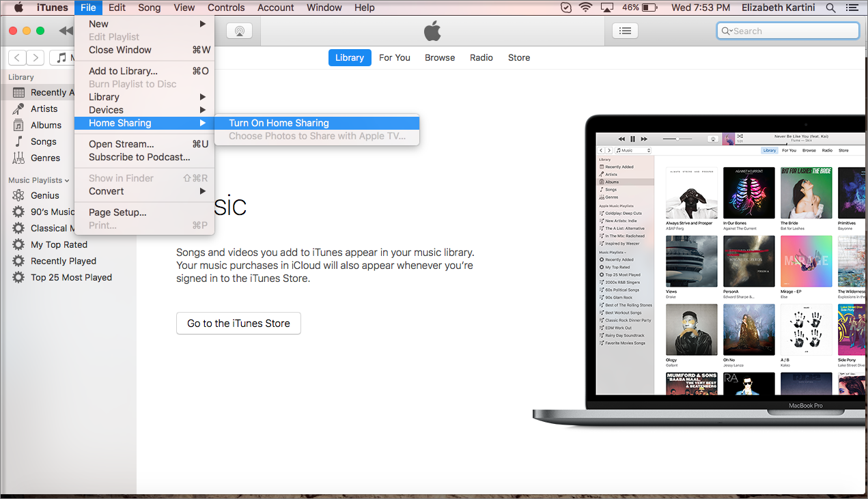Viewport: 868px width, 499px height.
Task: Click the My Top Rated playlist label
Action: 59,244
